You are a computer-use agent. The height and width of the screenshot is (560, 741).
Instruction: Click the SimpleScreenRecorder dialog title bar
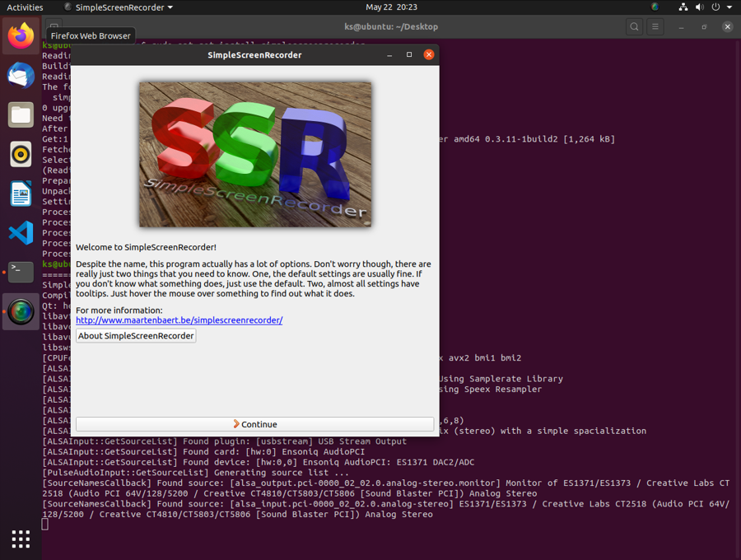tap(254, 55)
